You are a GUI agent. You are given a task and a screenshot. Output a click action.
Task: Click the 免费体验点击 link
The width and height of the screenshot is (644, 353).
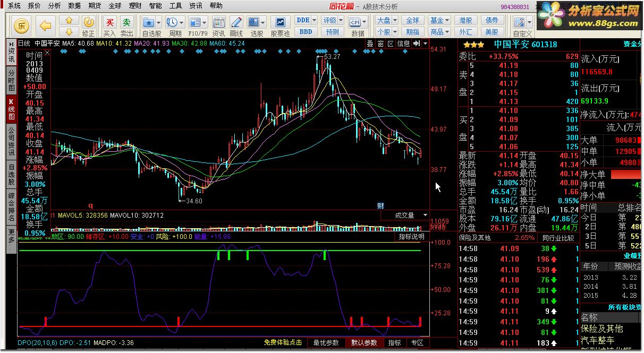283,343
